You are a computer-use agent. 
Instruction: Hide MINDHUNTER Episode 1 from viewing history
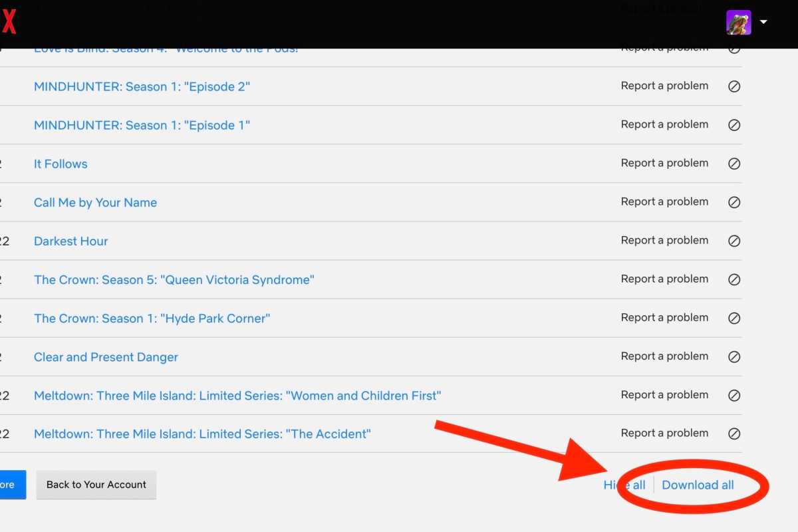coord(734,125)
